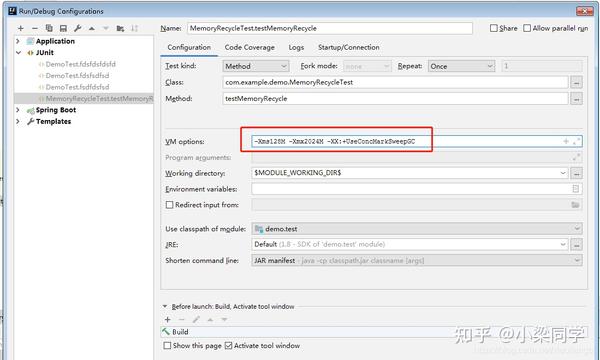
Task: Enable the Share checkbox
Action: tap(494, 28)
